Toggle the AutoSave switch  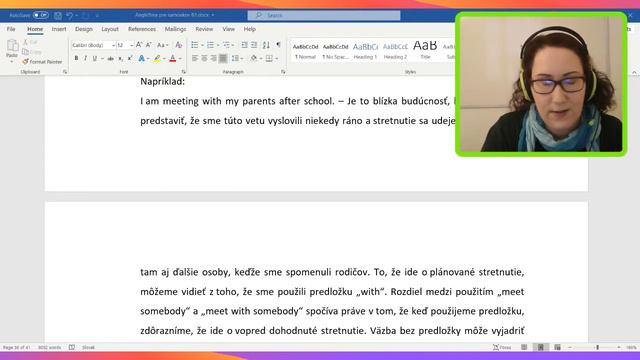point(40,15)
